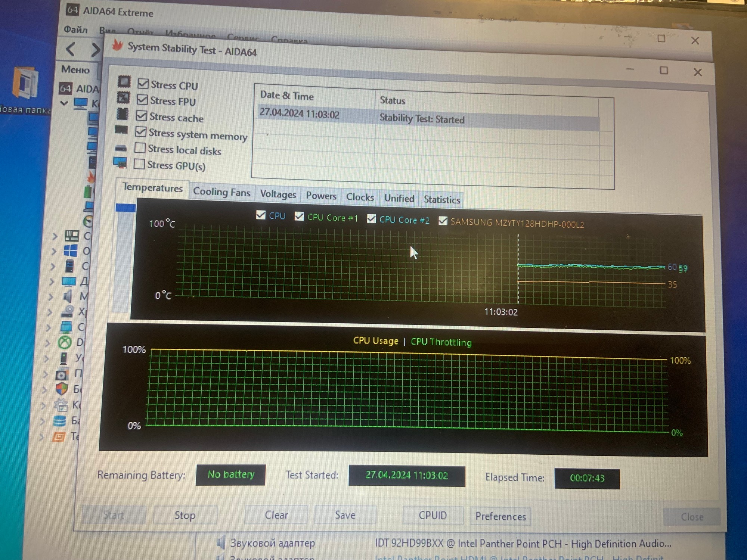Click the Stress CPU chip icon
The width and height of the screenshot is (747, 560).
point(124,82)
